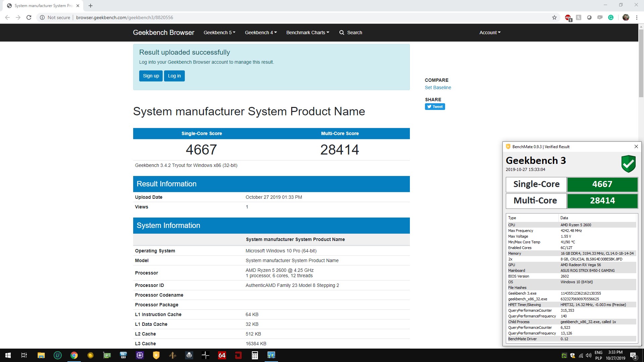Open the white diamond app on taskbar

[x=189, y=355]
